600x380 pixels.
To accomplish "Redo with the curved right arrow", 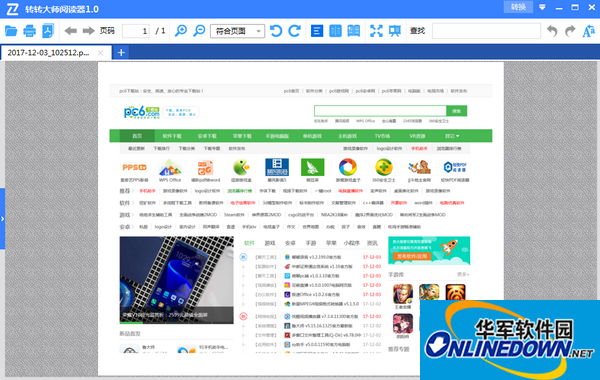I will 570,31.
